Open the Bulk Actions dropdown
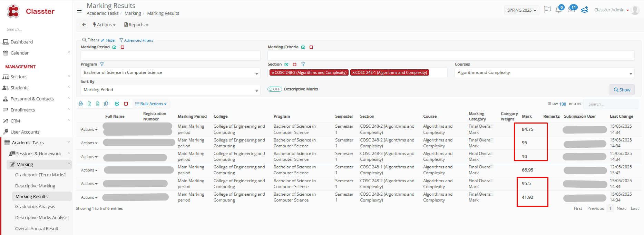Image resolution: width=644 pixels, height=235 pixels. click(151, 104)
